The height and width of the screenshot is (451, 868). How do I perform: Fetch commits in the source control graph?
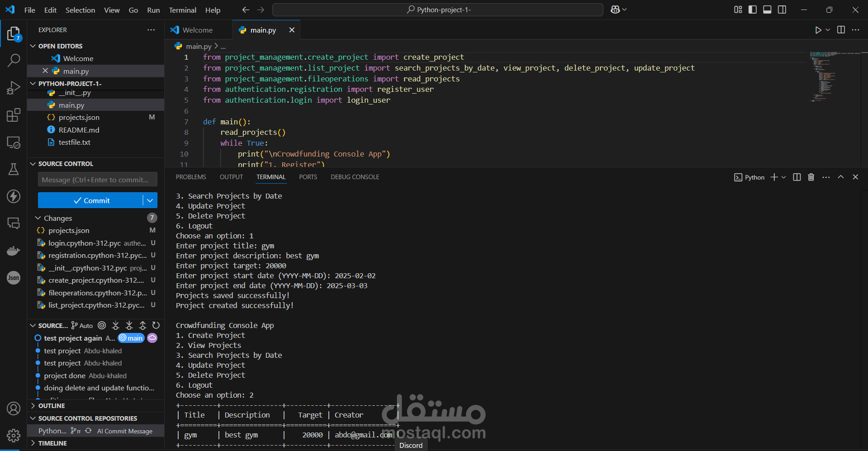click(115, 325)
